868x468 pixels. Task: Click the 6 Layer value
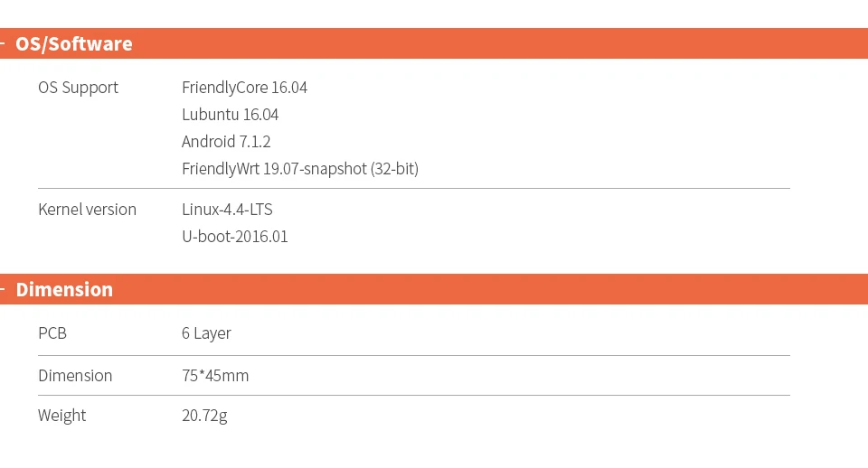[206, 333]
